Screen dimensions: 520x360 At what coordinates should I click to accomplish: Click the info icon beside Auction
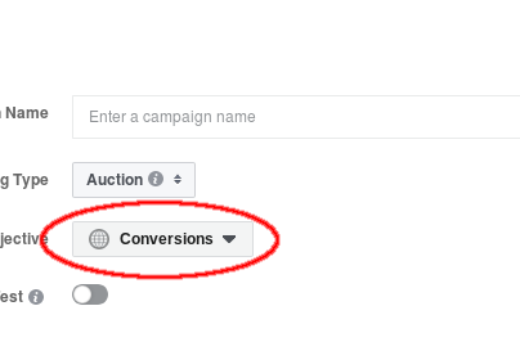click(156, 179)
